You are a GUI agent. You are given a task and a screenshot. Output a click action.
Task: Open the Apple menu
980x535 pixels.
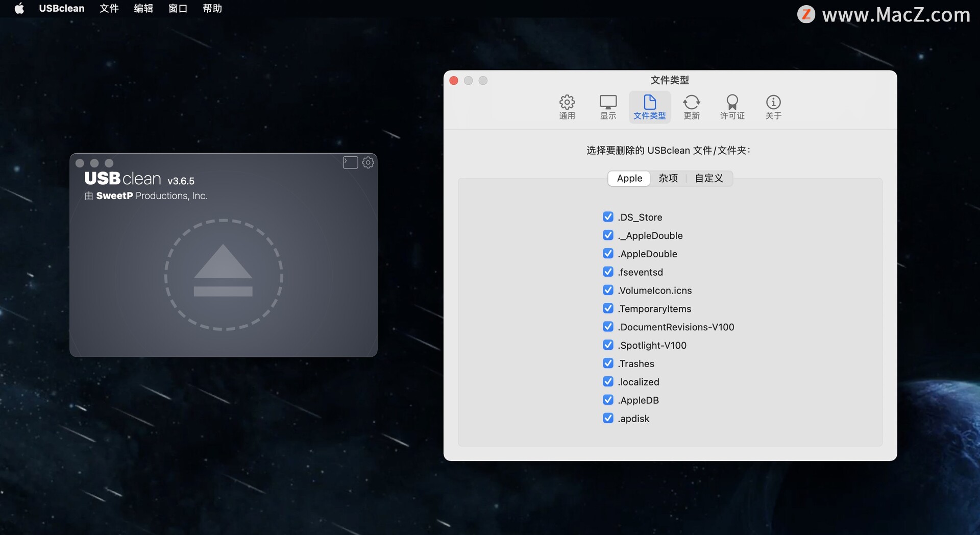click(19, 8)
